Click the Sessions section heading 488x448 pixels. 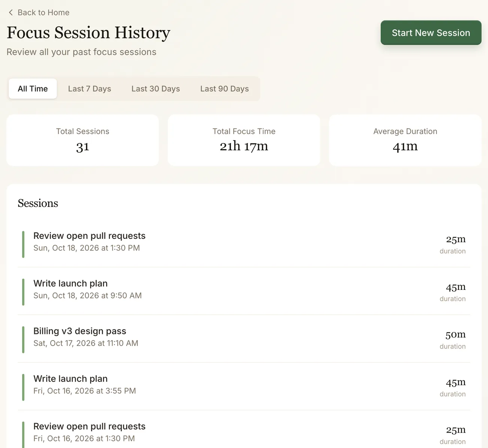tap(38, 203)
